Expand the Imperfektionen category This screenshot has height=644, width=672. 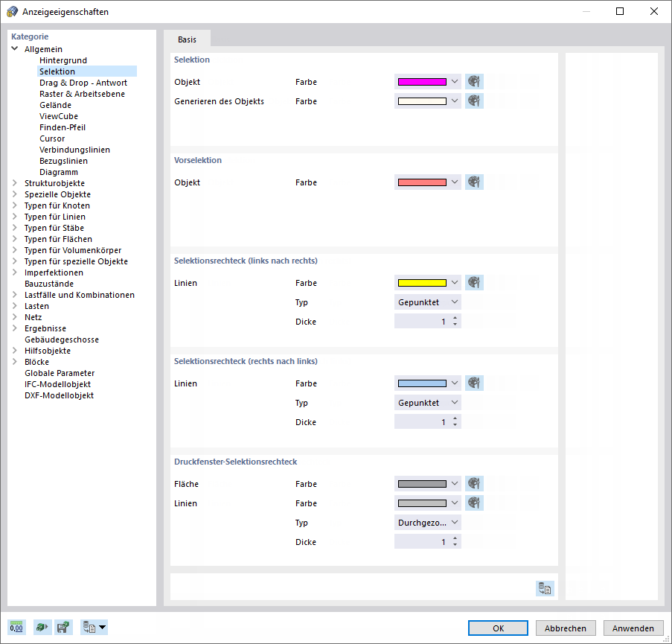tap(15, 272)
